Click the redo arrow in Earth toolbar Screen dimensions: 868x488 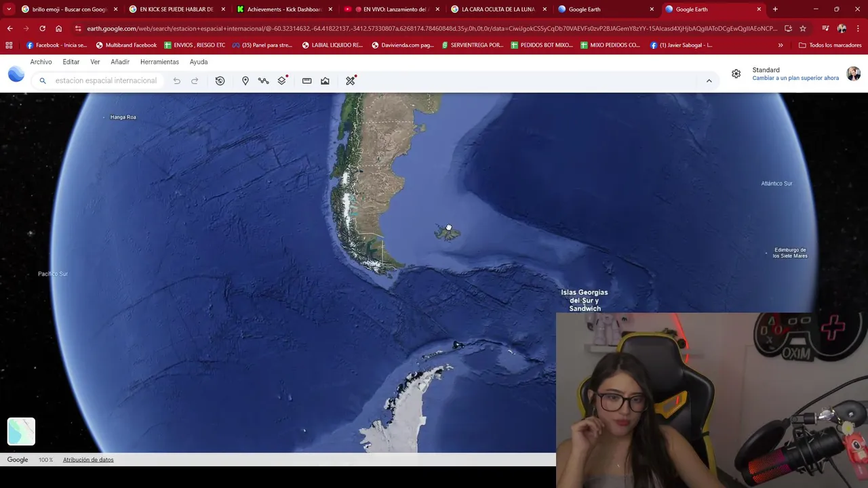195,81
